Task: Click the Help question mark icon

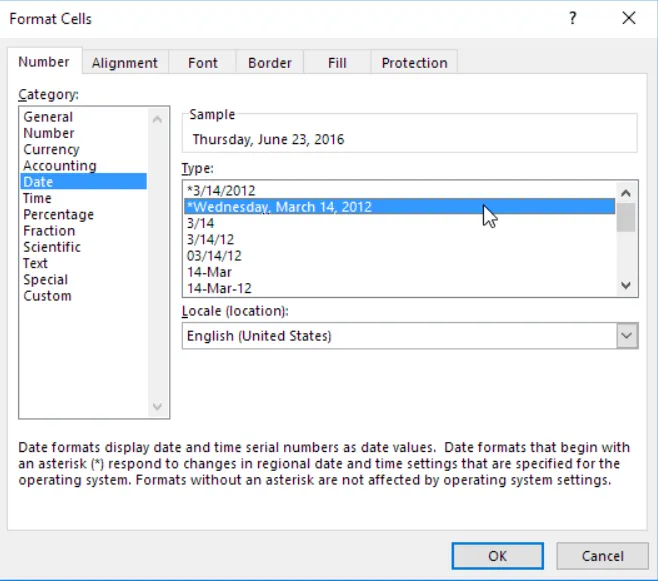Action: tap(573, 18)
